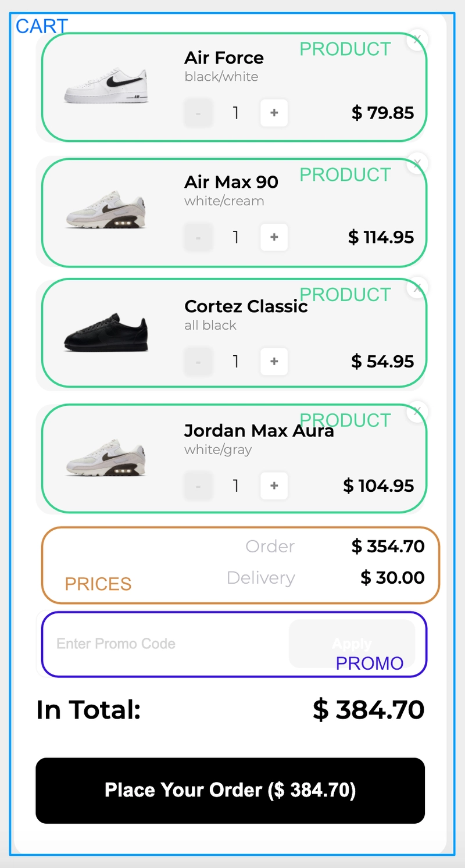Focus the Enter Promo Code field
This screenshot has width=465, height=868.
pyautogui.click(x=163, y=644)
